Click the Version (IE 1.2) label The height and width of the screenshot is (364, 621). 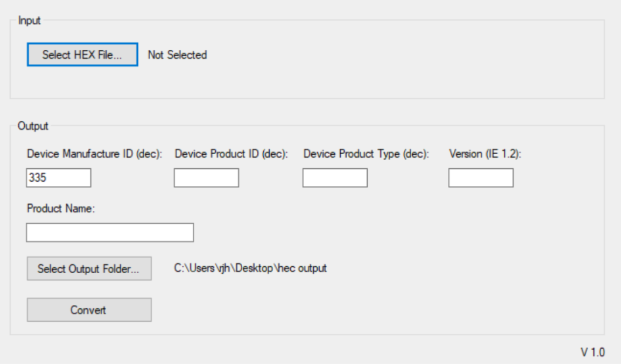pyautogui.click(x=485, y=154)
